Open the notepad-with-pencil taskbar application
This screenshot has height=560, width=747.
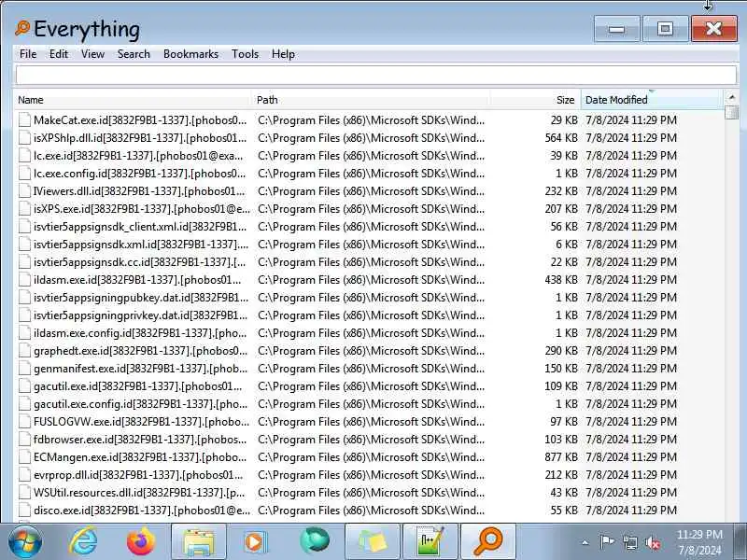click(430, 542)
